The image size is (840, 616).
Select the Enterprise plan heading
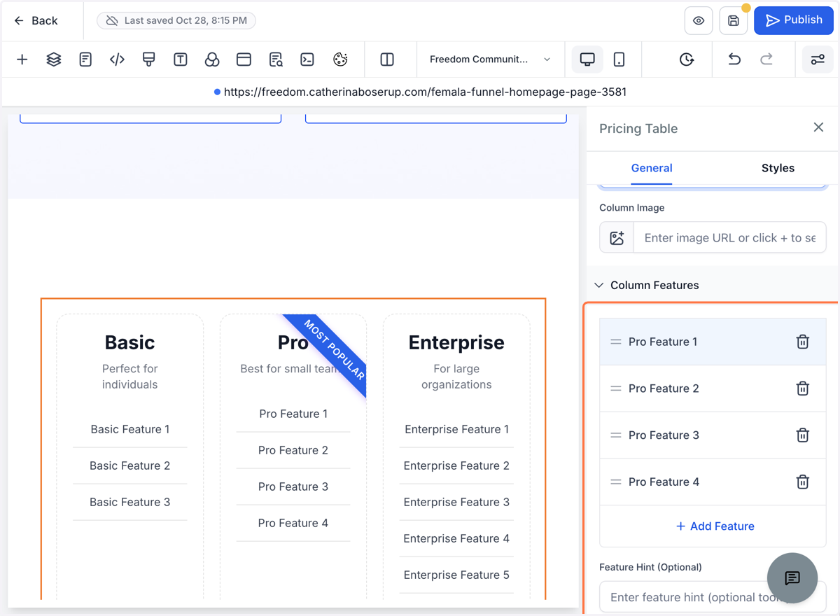tap(456, 342)
